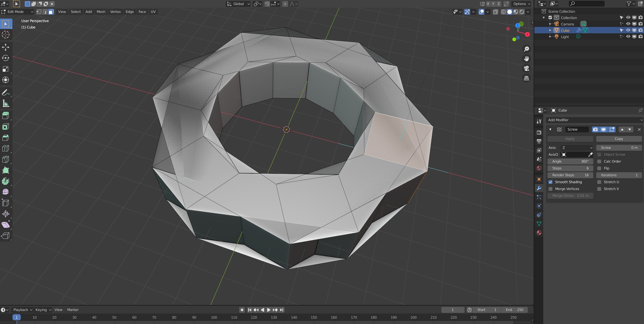This screenshot has width=644, height=324.
Task: Open the Add Modifier dropdown
Action: [594, 120]
